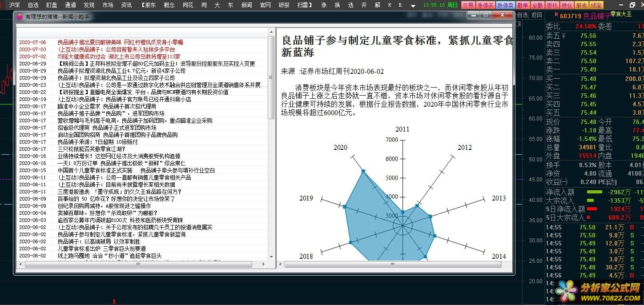Click the 委托 button

(x=551, y=5)
